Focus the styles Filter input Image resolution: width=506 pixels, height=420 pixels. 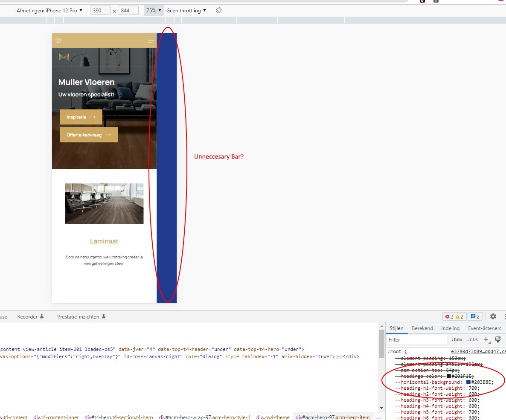click(x=416, y=339)
